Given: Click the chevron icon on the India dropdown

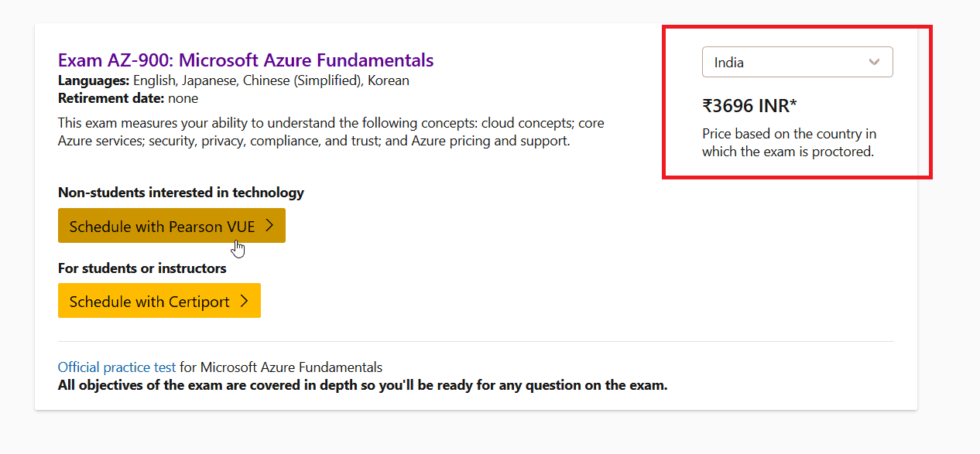Looking at the screenshot, I should [x=873, y=62].
